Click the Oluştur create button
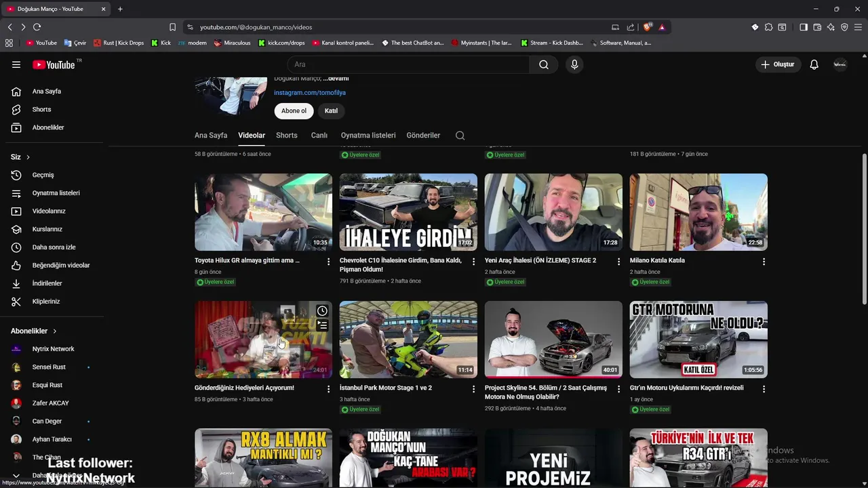This screenshot has height=488, width=868. (x=778, y=64)
